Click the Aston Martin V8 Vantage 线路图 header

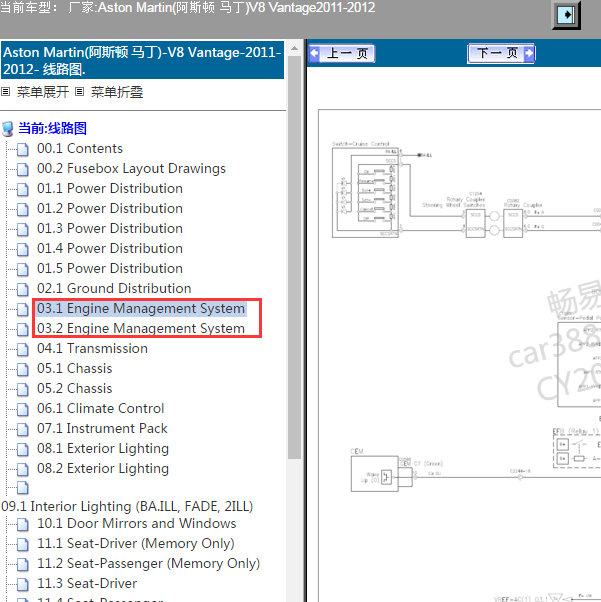pyautogui.click(x=142, y=60)
